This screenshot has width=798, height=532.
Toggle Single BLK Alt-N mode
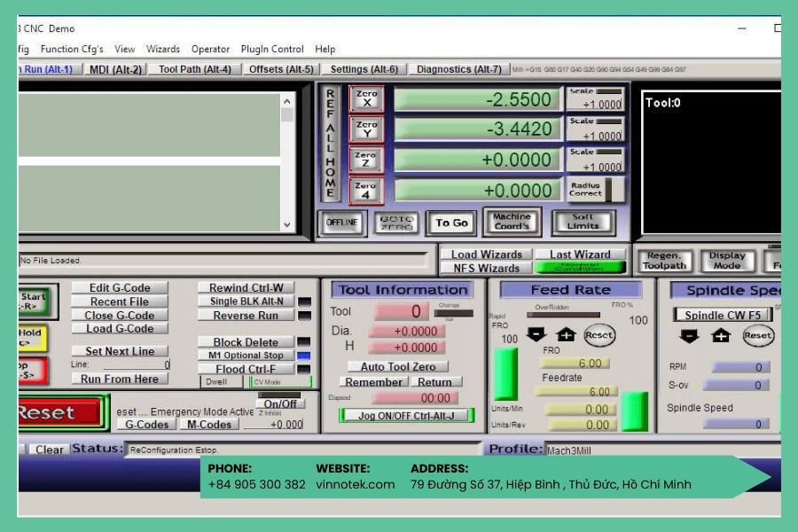(246, 301)
